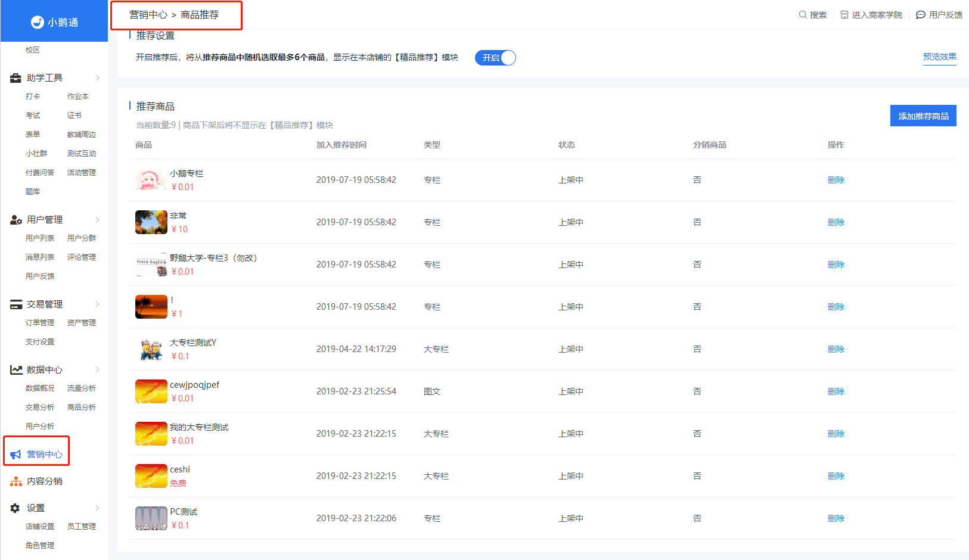Open 用户列表 menu item
The width and height of the screenshot is (969, 560).
coord(40,238)
